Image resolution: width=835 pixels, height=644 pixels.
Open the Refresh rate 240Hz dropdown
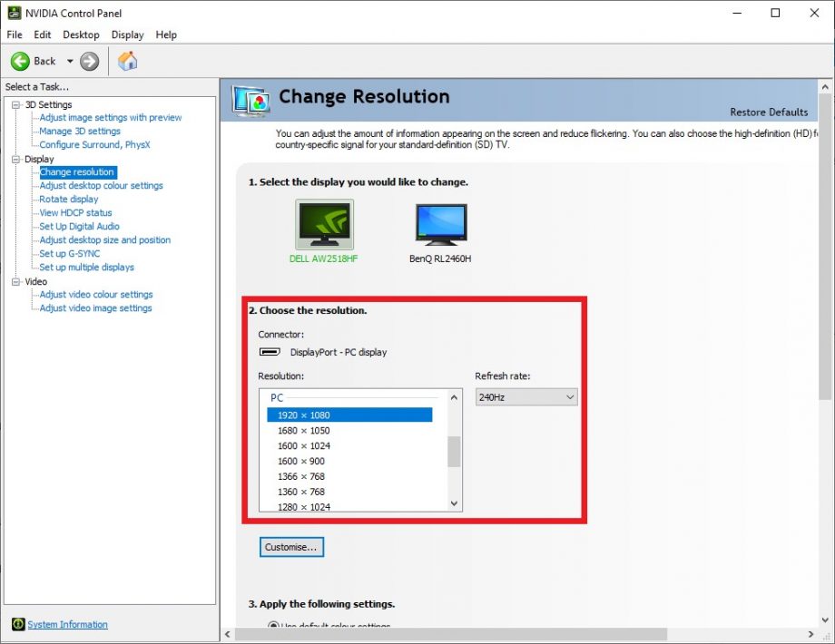[526, 397]
